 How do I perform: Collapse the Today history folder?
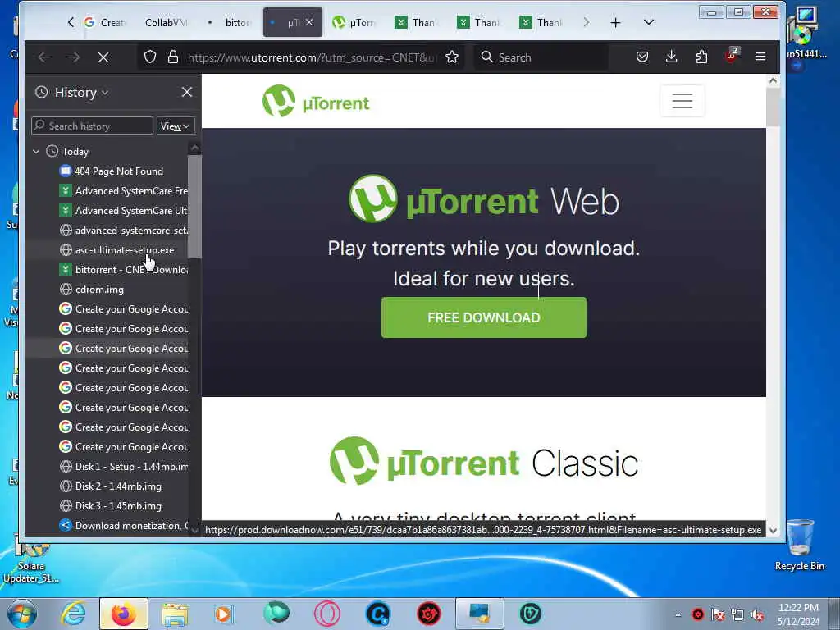pos(36,152)
